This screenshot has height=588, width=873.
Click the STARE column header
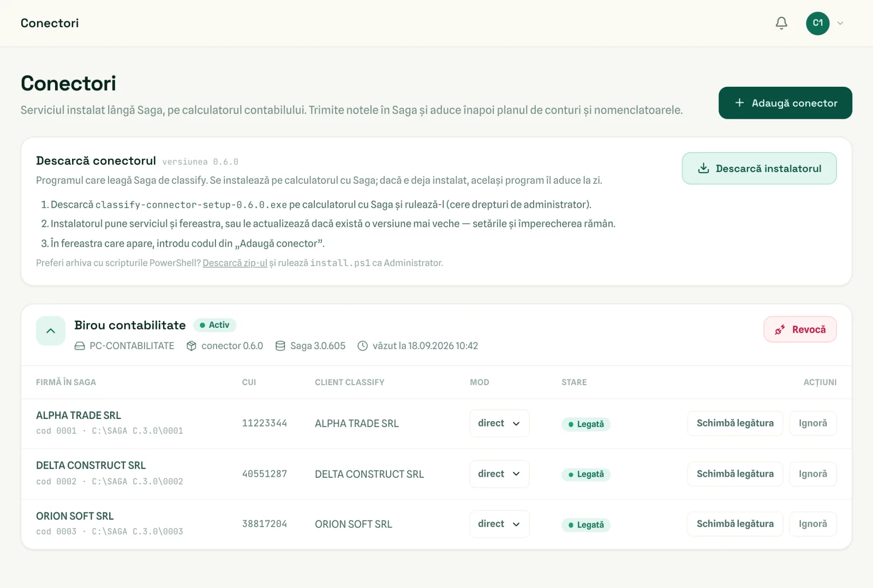pos(574,382)
